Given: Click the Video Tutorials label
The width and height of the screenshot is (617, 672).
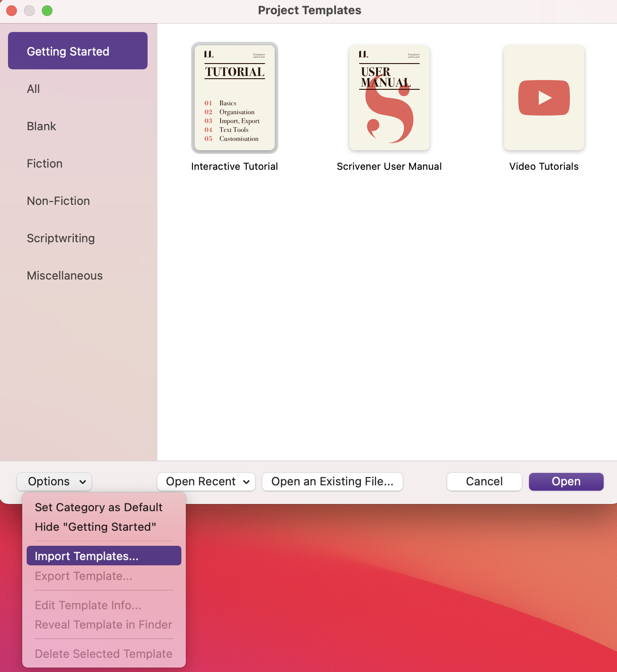Looking at the screenshot, I should pos(544,167).
